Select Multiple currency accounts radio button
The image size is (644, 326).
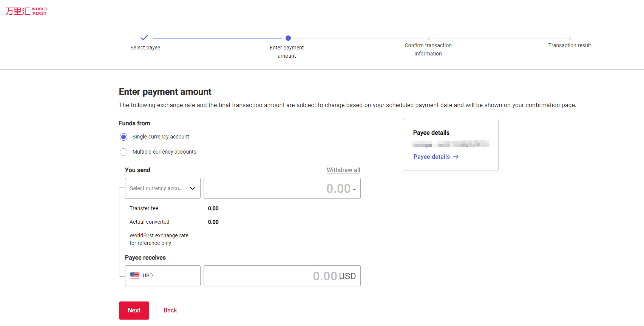(124, 152)
